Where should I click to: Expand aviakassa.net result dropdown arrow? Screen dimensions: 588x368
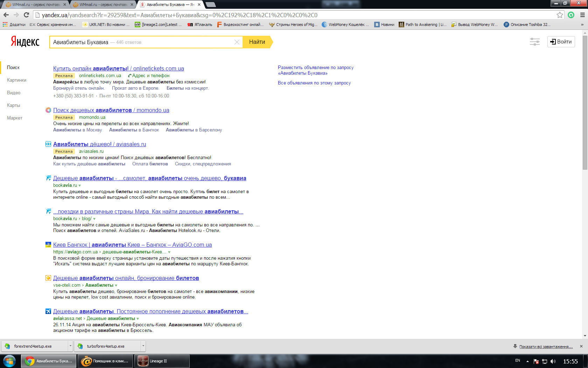point(138,319)
